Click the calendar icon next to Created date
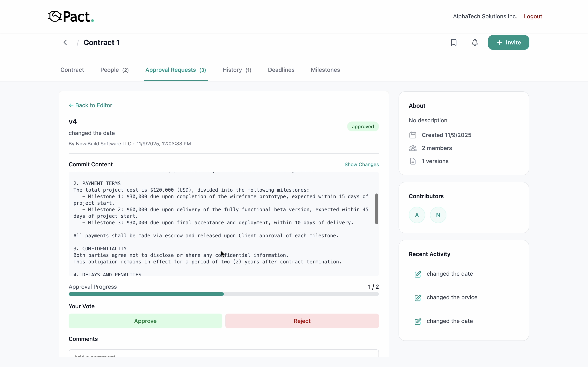This screenshot has width=588, height=367. click(413, 135)
